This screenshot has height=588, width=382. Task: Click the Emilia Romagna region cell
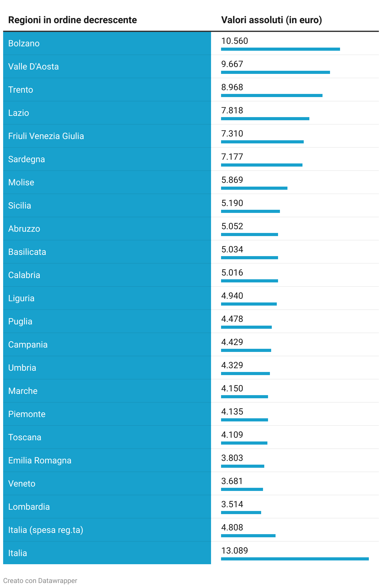coord(107,460)
